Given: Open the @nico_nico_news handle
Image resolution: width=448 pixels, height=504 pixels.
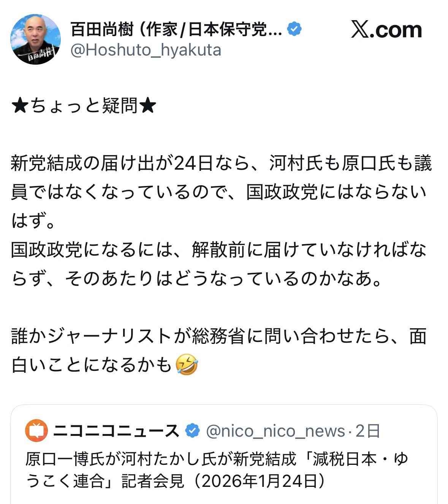Looking at the screenshot, I should [x=275, y=431].
